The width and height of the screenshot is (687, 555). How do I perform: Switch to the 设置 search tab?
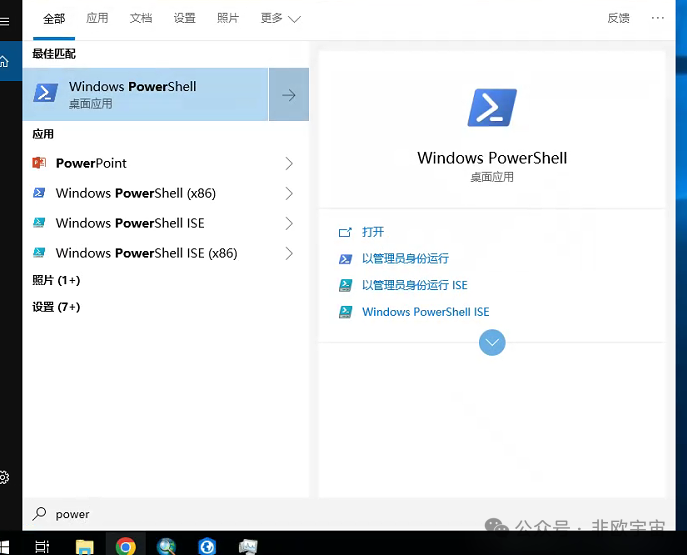click(x=184, y=18)
